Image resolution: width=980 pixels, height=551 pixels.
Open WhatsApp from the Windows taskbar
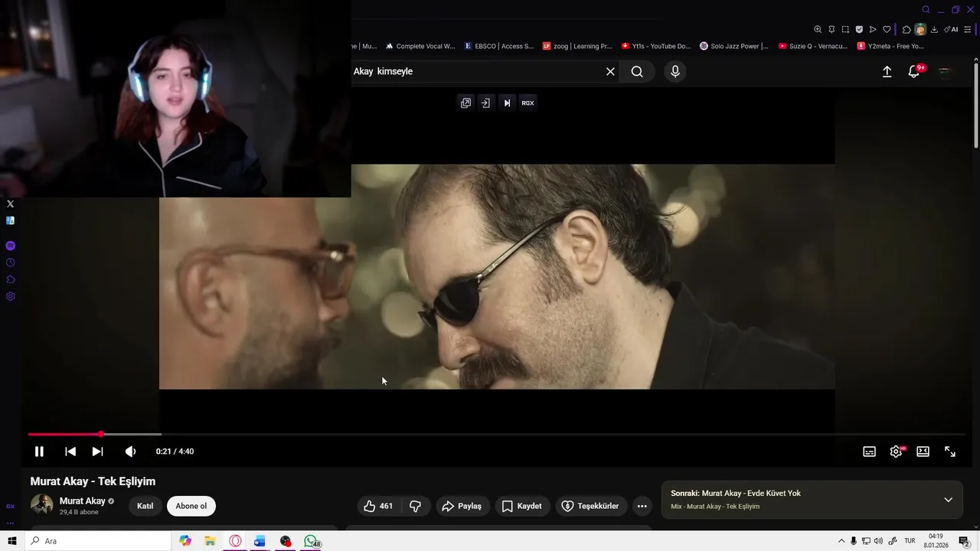(311, 541)
